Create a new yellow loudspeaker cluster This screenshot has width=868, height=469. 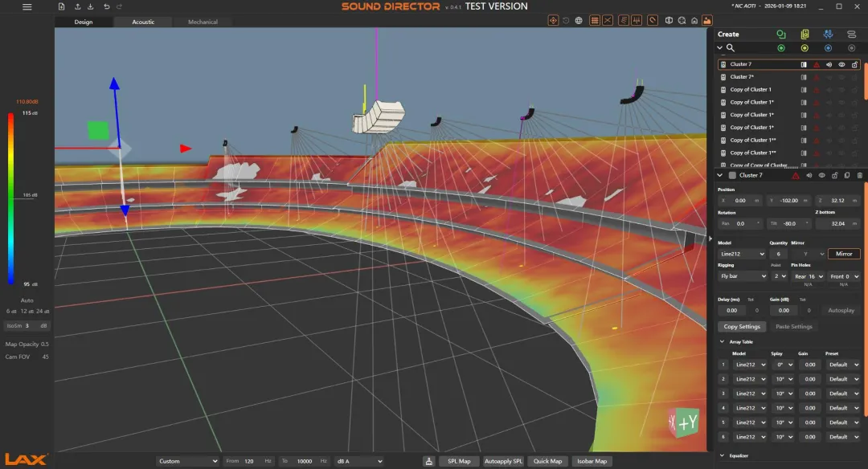805,35
